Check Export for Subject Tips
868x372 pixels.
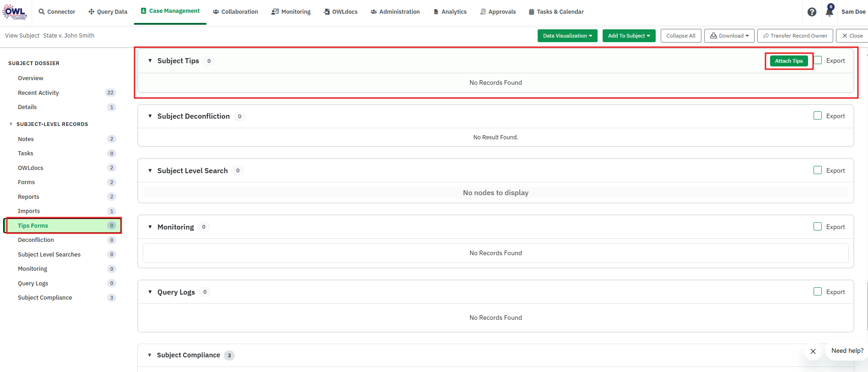pos(818,60)
